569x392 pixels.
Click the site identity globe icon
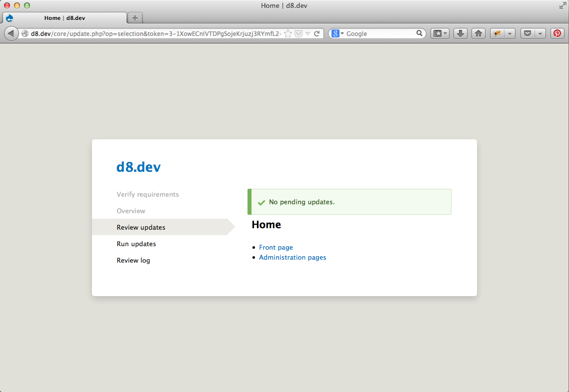coord(24,33)
